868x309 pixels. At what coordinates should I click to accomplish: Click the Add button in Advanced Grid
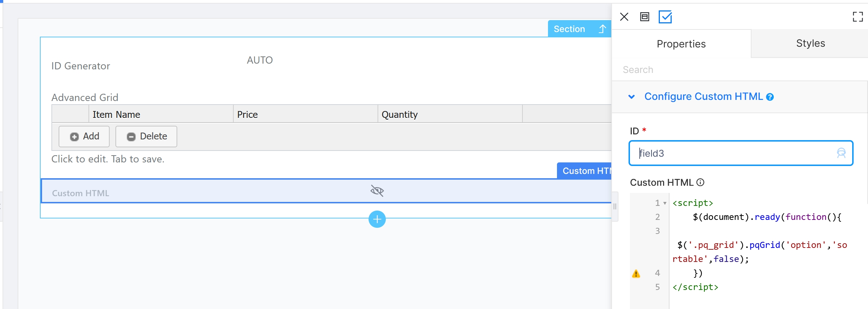tap(84, 137)
